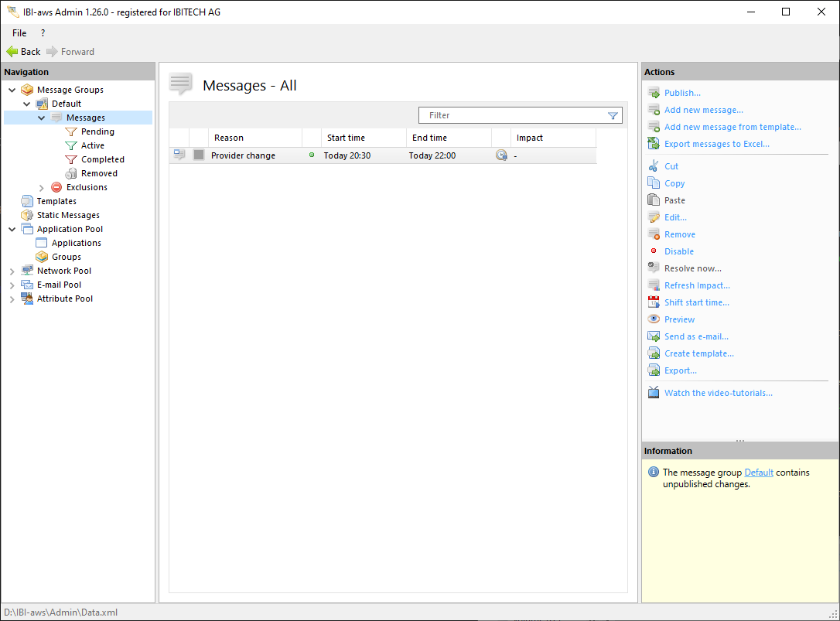
Task: Click the video-tutorials TV icon
Action: point(654,393)
